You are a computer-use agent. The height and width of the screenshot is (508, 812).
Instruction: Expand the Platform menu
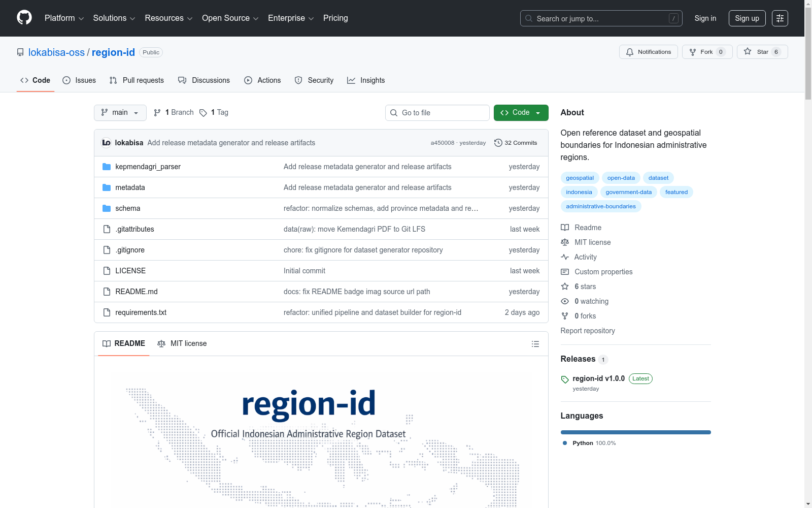[64, 18]
